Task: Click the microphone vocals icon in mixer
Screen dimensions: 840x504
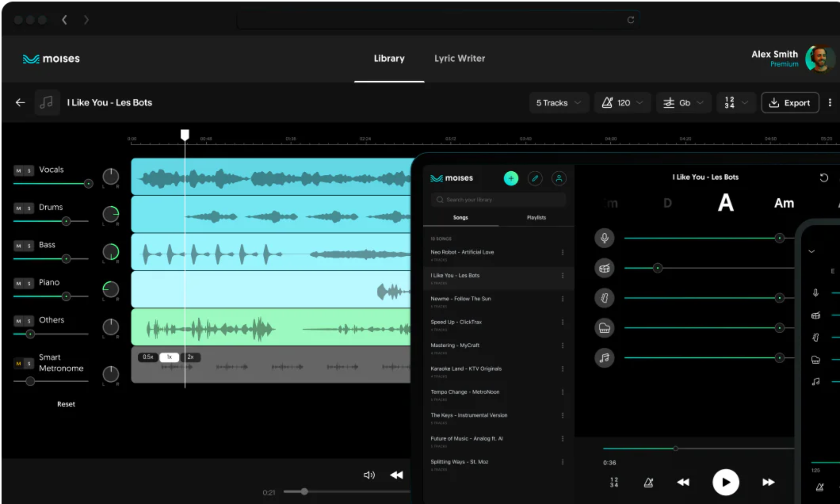Action: [x=604, y=238]
